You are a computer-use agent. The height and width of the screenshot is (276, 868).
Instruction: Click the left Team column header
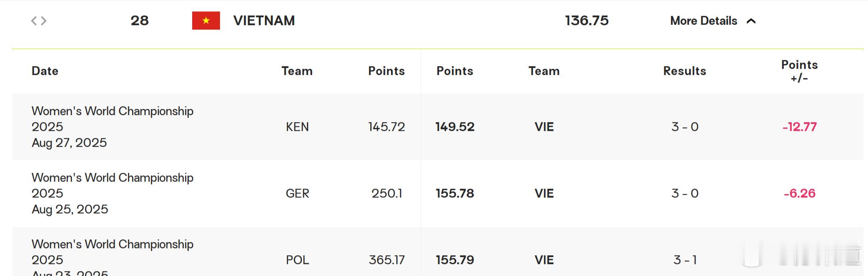point(297,71)
